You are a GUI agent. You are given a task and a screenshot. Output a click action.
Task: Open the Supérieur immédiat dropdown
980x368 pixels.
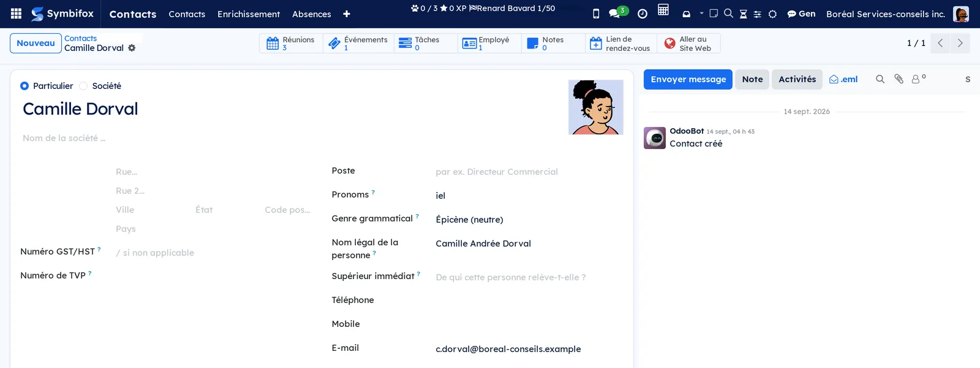(528, 277)
